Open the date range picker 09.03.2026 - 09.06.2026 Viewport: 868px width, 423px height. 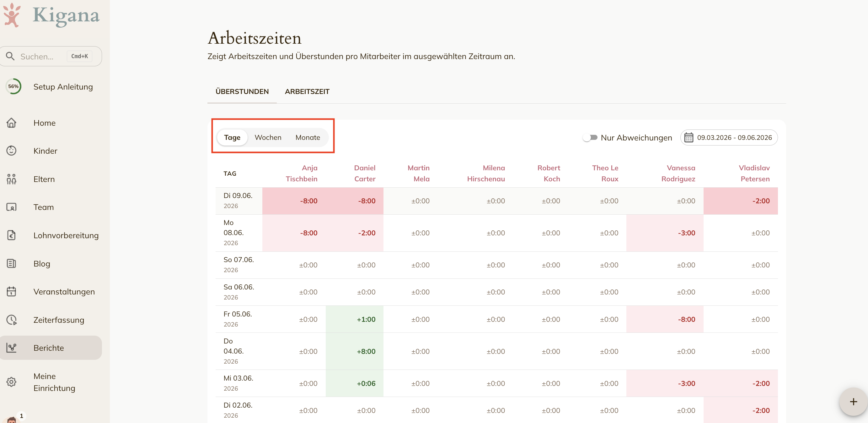(728, 138)
